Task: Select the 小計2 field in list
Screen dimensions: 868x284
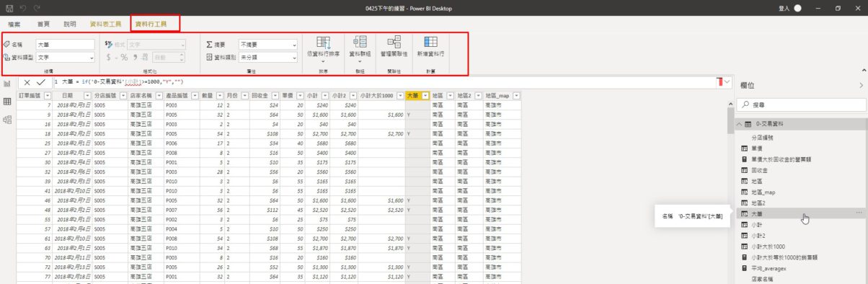Action: point(758,235)
